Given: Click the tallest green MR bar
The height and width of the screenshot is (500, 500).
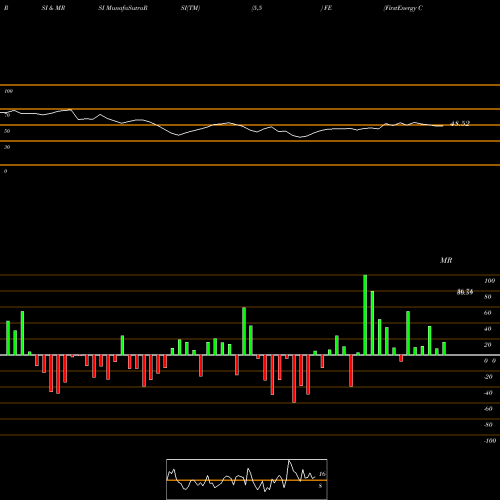Looking at the screenshot, I should pyautogui.click(x=365, y=315).
